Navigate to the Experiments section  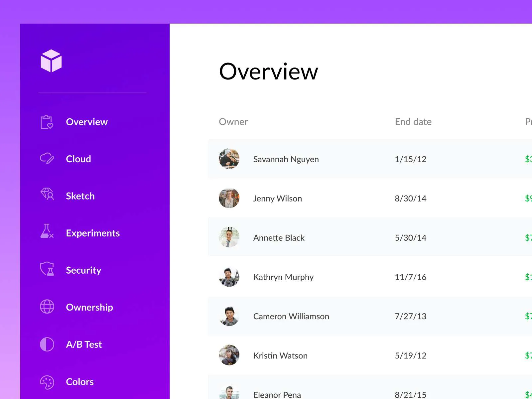click(x=93, y=233)
